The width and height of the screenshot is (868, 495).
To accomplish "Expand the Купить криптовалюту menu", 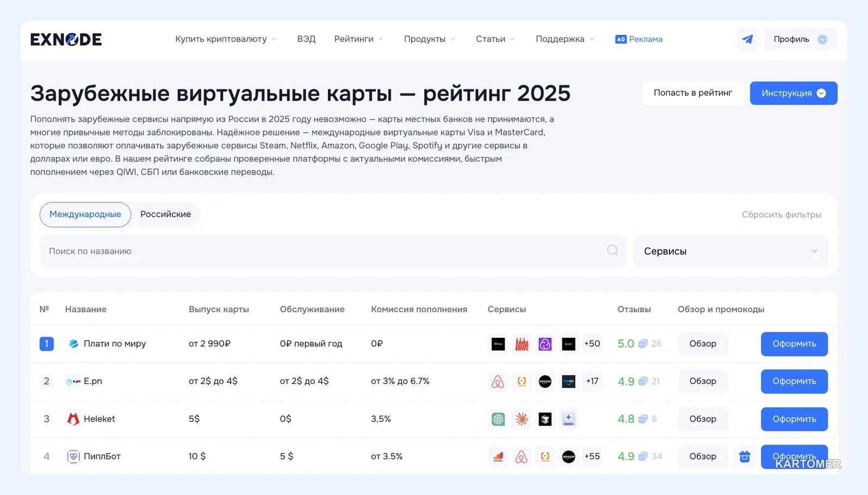I will pos(226,39).
